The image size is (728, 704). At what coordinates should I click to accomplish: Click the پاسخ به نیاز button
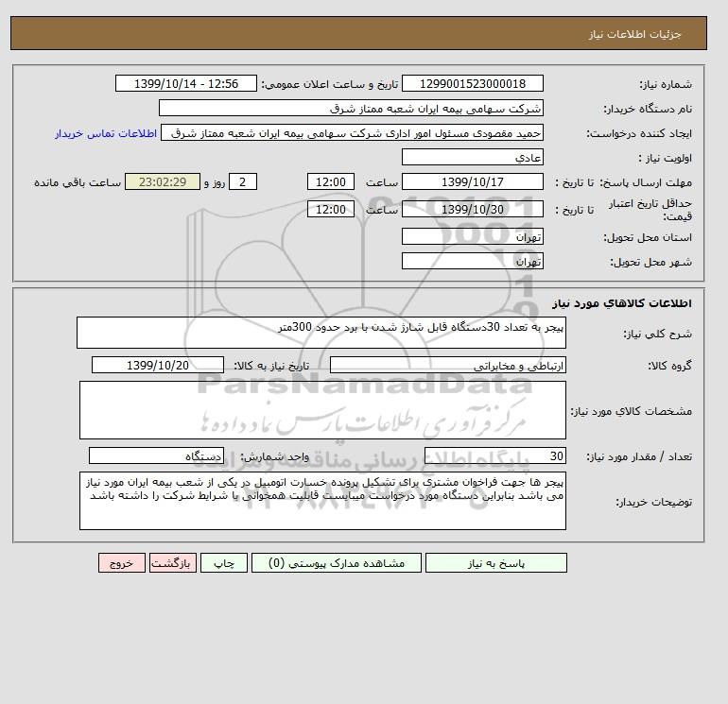point(495,563)
